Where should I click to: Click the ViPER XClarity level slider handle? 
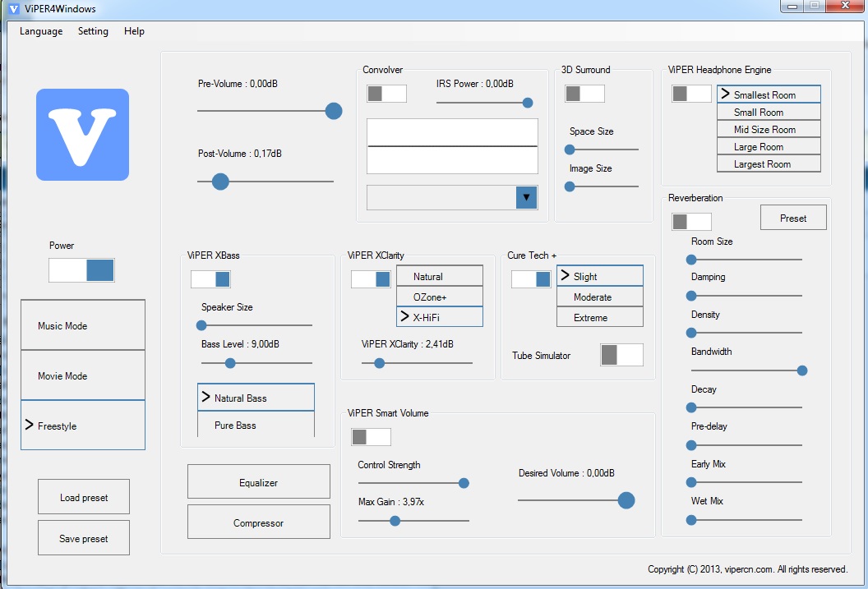(379, 363)
